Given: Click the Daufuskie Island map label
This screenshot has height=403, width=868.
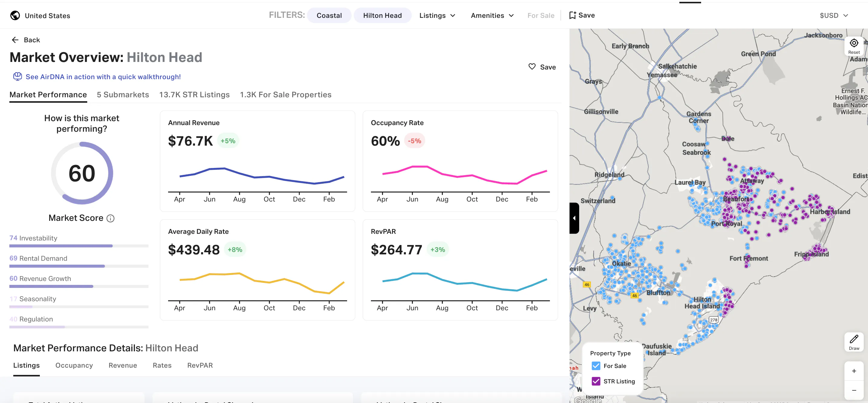Looking at the screenshot, I should [x=656, y=350].
